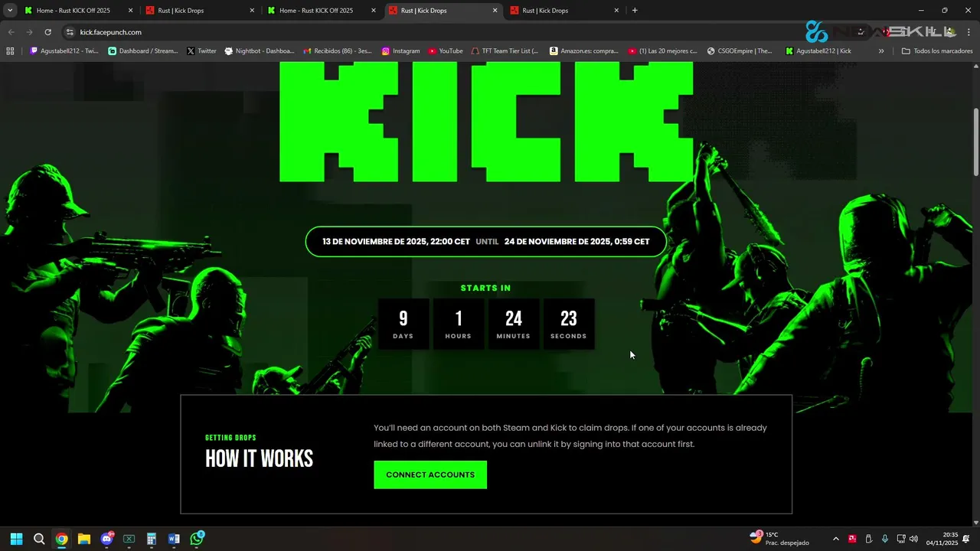Open the Twitter bookmark

click(201, 51)
